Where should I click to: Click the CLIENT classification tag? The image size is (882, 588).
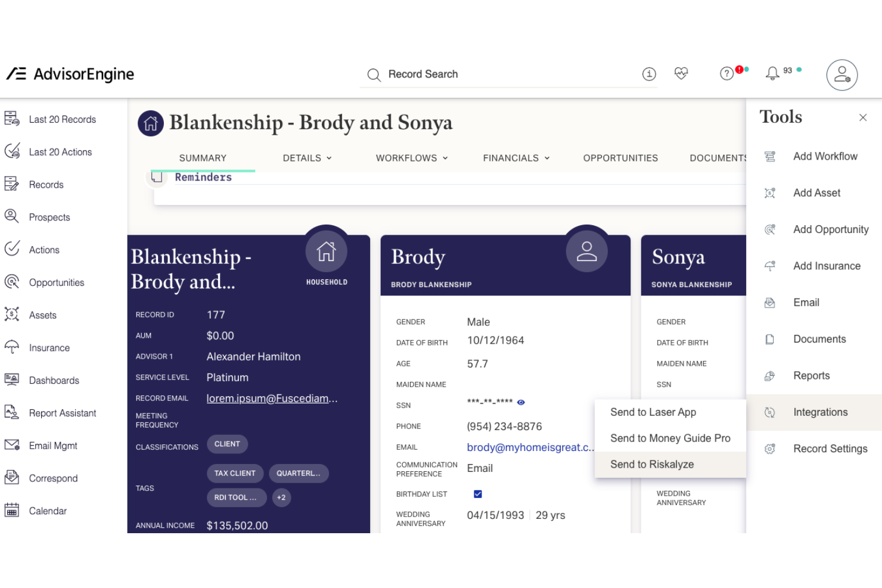coord(227,444)
